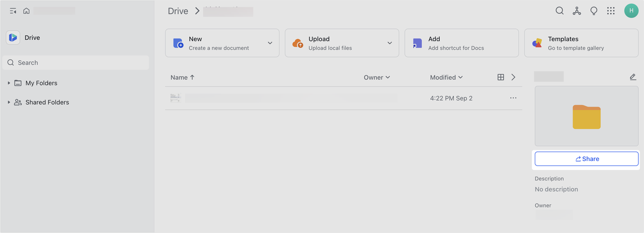Switch to grid view layout
Image resolution: width=644 pixels, height=233 pixels.
point(501,77)
